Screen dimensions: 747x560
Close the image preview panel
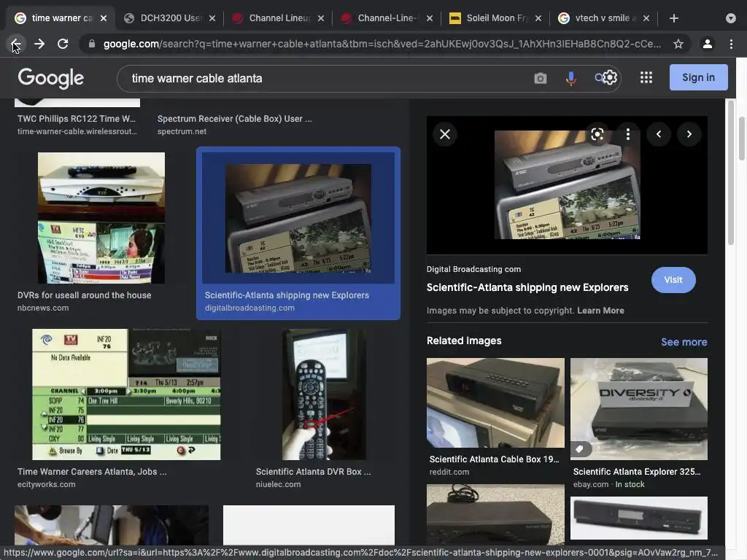[445, 134]
